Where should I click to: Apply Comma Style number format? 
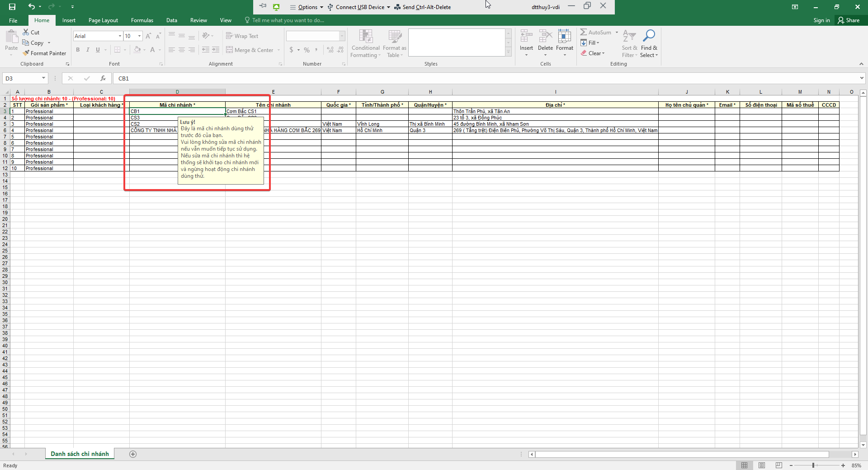(316, 50)
